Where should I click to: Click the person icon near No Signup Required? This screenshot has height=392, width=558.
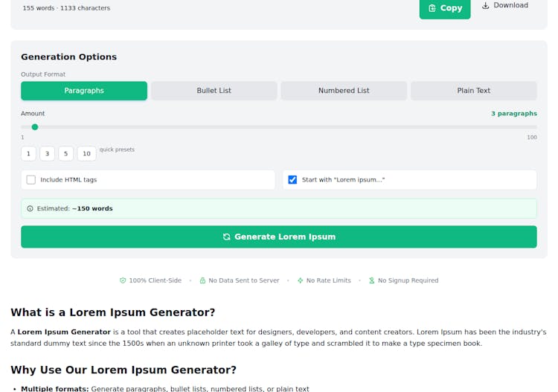click(371, 281)
